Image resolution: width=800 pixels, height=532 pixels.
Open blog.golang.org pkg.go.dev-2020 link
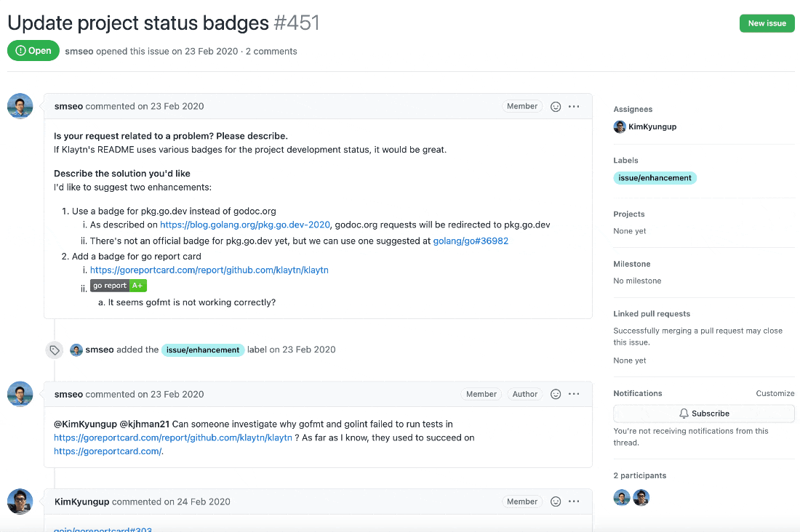[245, 225]
